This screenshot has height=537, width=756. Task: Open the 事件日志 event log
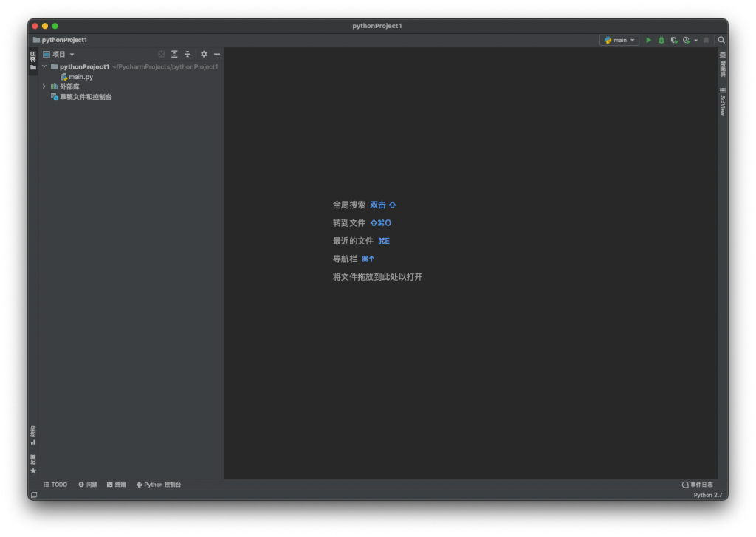click(x=697, y=485)
